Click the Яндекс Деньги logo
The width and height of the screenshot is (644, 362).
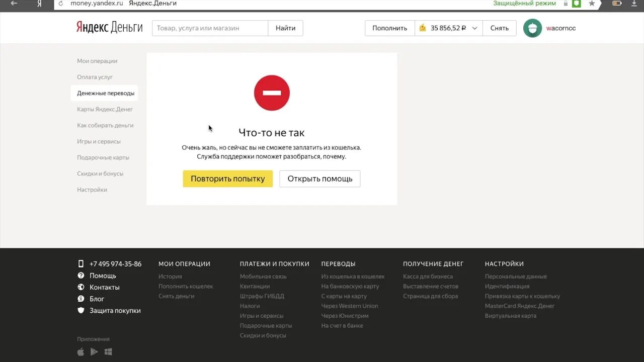[x=110, y=27]
